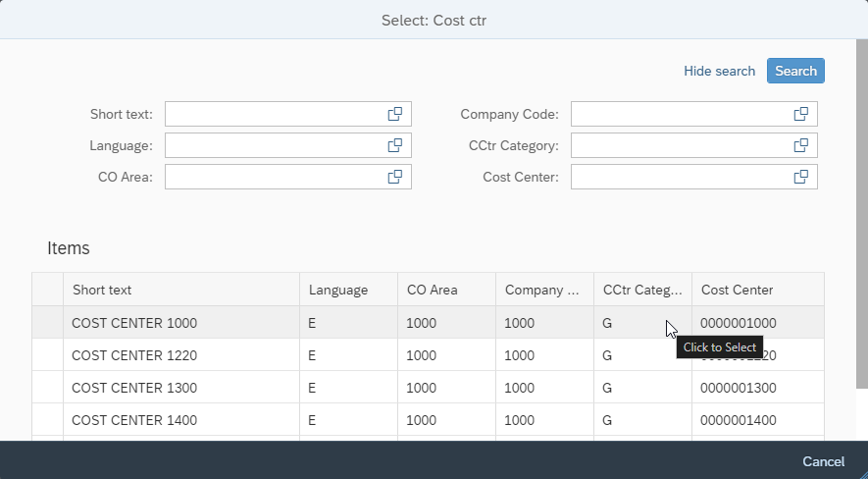Hide the search filters via Hide search
The width and height of the screenshot is (868, 479).
tap(719, 71)
